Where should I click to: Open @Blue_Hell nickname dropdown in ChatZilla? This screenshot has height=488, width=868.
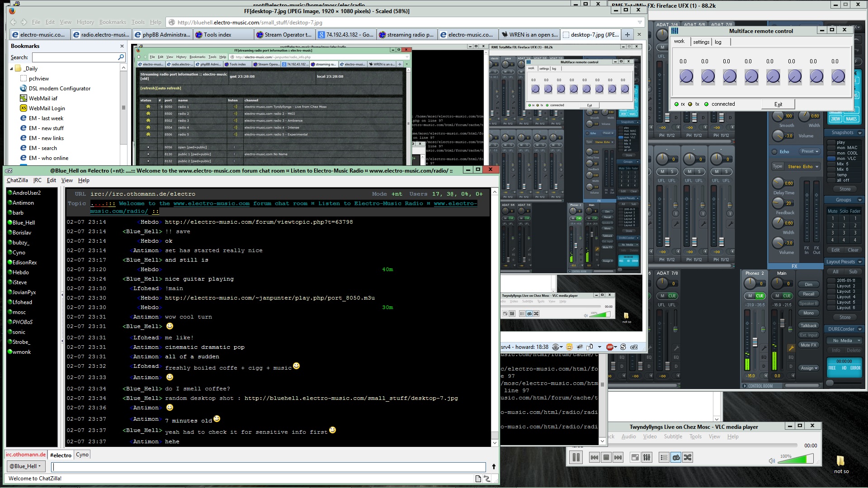(25, 466)
